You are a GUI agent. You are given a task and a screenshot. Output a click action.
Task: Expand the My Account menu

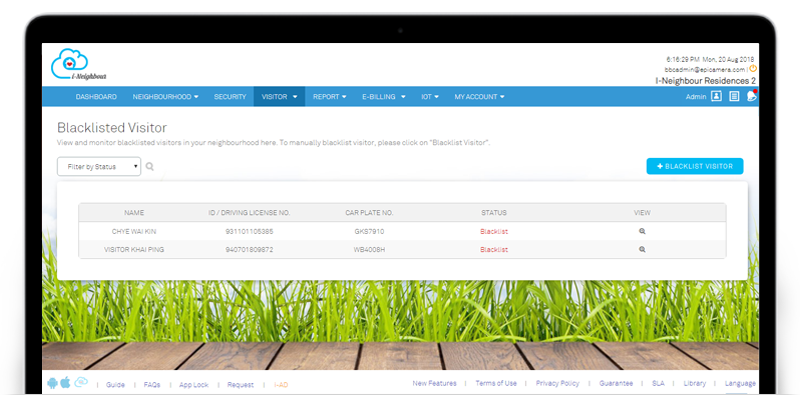(x=479, y=96)
